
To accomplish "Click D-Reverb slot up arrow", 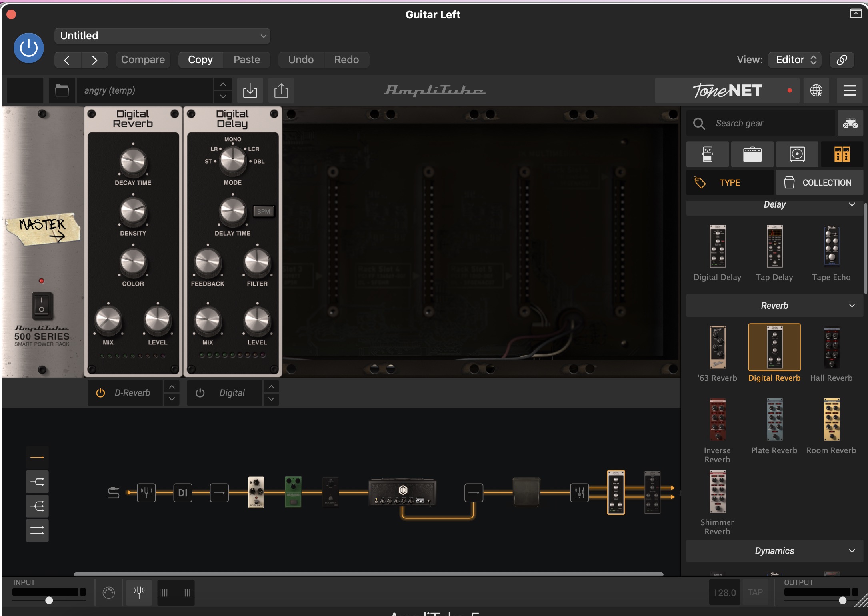I will (172, 387).
